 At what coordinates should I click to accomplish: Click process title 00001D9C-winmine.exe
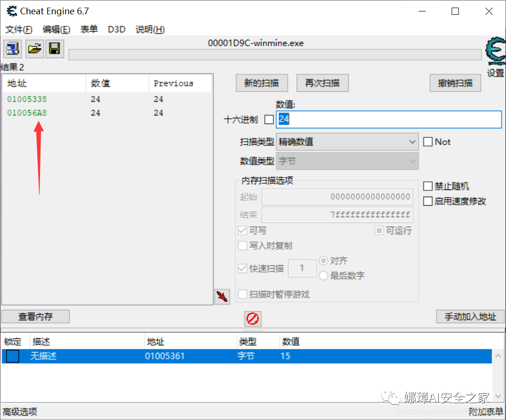click(256, 43)
